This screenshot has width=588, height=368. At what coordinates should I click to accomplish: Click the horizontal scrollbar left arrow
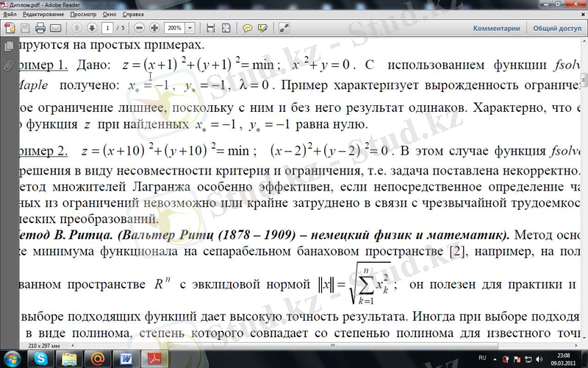click(x=72, y=345)
